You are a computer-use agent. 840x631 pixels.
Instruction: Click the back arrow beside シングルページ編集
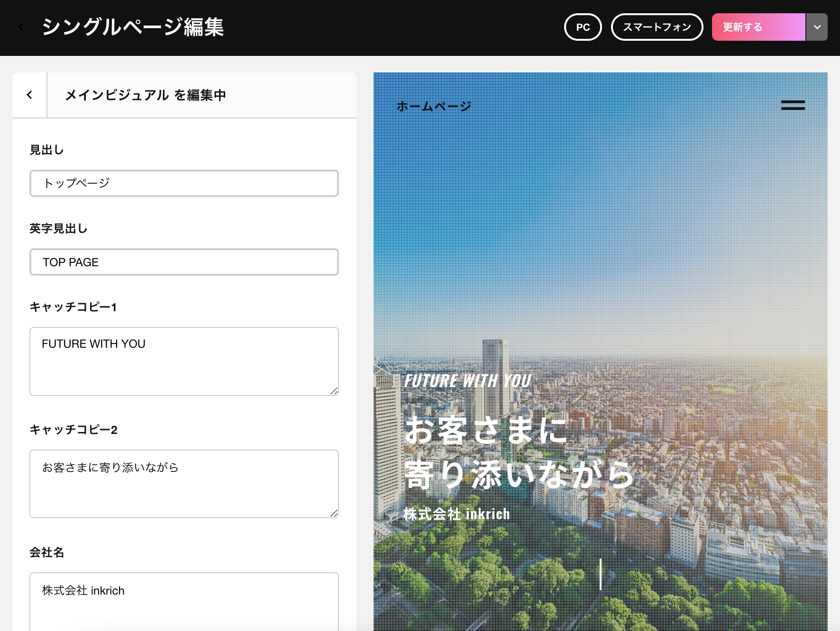[21, 27]
